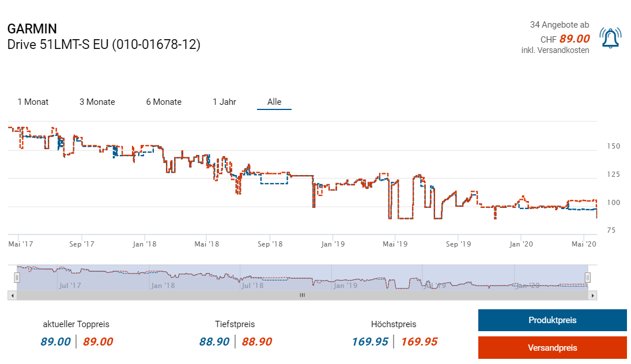
Task: Click the scrollbar right arrow button
Action: [593, 295]
